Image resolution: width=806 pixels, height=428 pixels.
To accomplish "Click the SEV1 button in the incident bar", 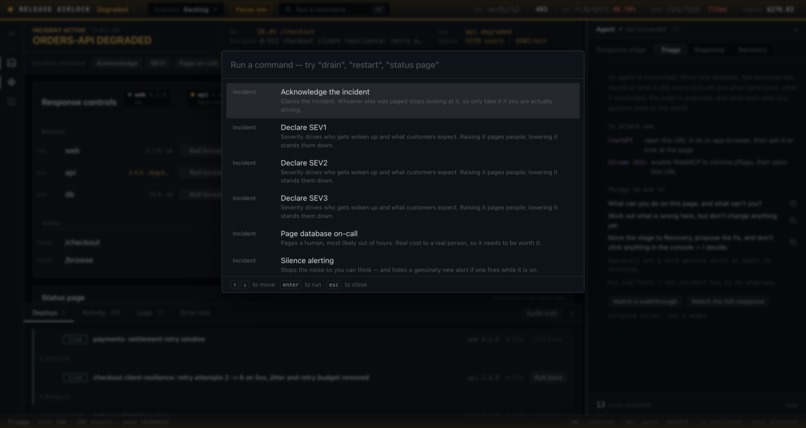I will pos(159,63).
